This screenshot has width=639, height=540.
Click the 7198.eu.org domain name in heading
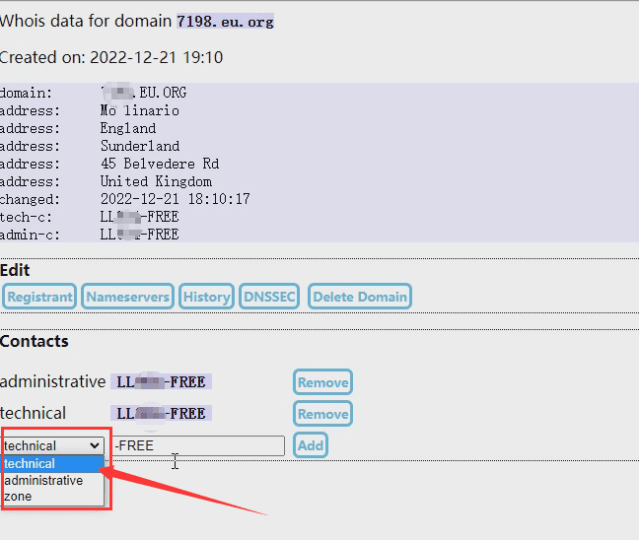pos(225,21)
